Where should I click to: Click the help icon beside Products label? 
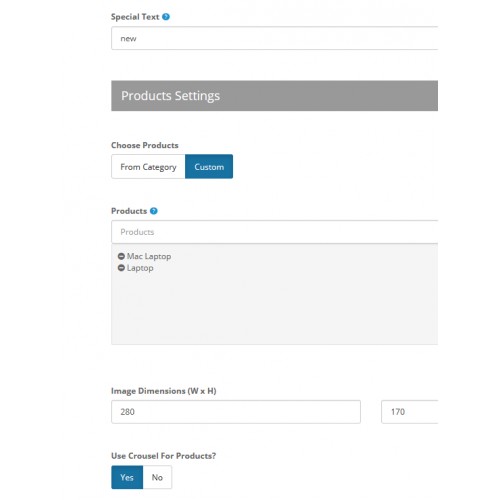153,211
